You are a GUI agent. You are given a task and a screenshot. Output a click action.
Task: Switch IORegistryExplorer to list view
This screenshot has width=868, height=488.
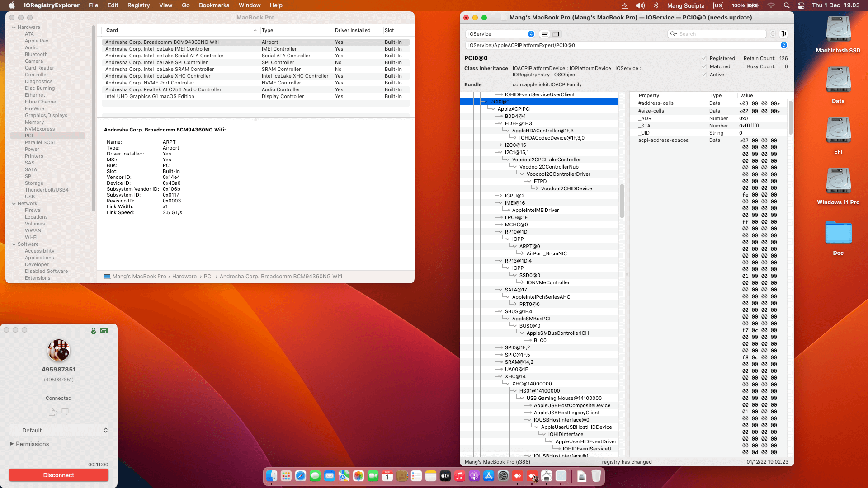click(x=545, y=34)
